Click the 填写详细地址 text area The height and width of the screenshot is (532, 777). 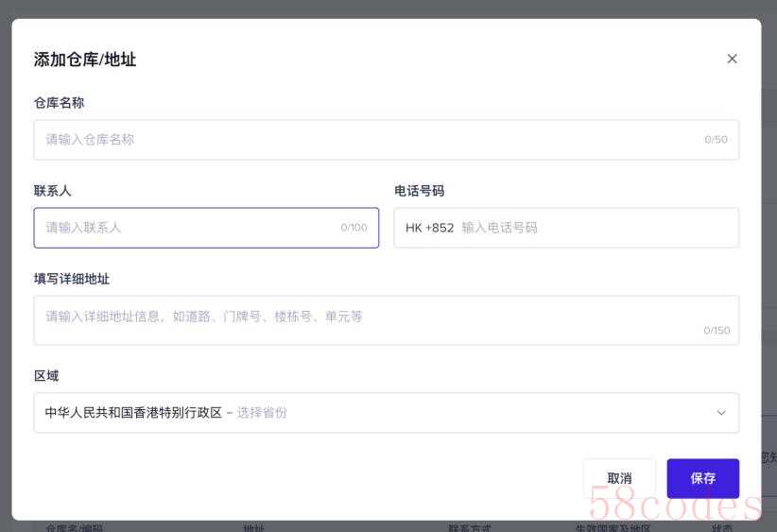[386, 320]
